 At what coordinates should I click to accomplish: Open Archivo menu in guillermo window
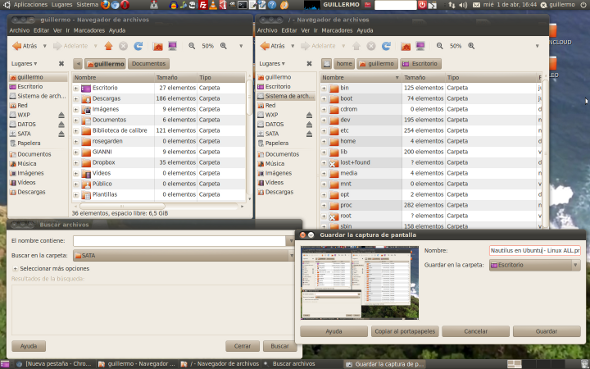(19, 30)
